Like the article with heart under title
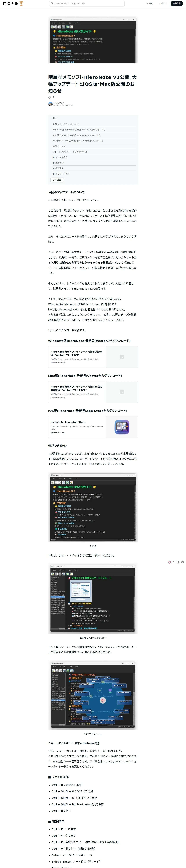 click(50, 97)
